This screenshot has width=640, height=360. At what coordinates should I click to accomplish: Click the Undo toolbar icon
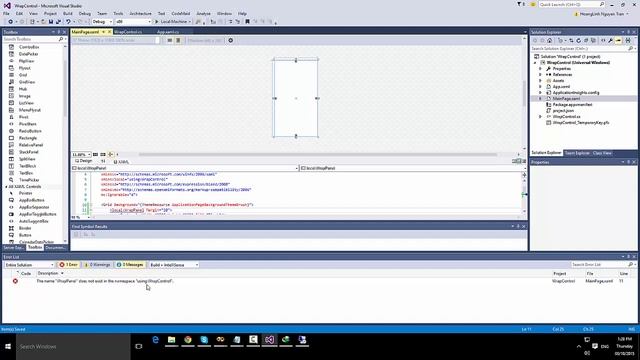click(68, 22)
